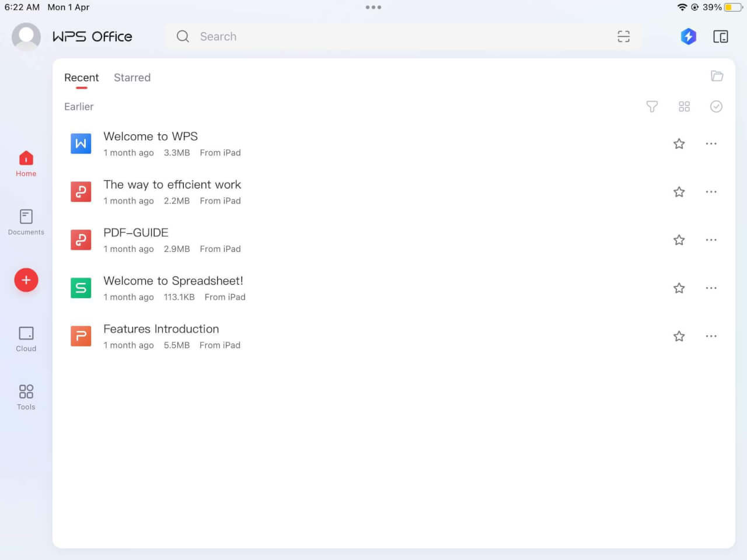747x560 pixels.
Task: Open the document scanner from the search bar
Action: (x=623, y=36)
